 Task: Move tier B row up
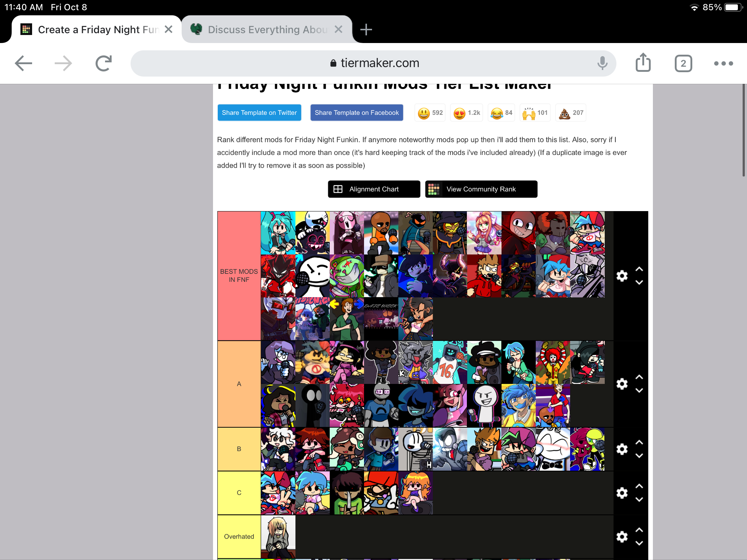[639, 442]
